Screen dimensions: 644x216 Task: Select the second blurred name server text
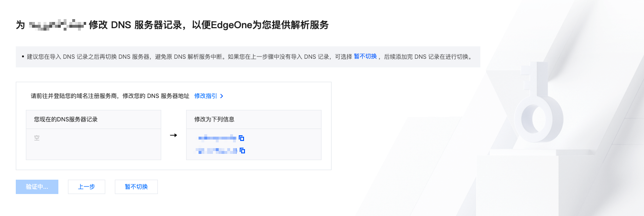tap(216, 151)
